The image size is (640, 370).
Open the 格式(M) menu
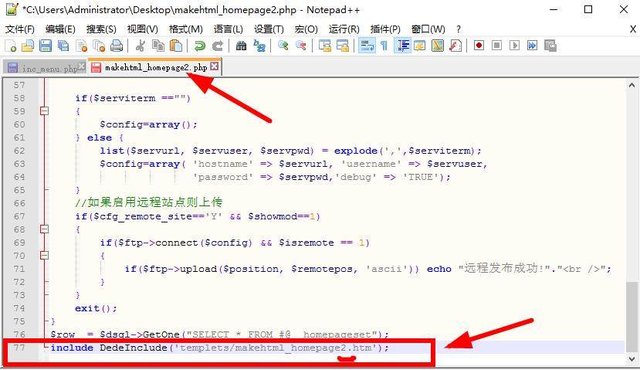[186, 29]
